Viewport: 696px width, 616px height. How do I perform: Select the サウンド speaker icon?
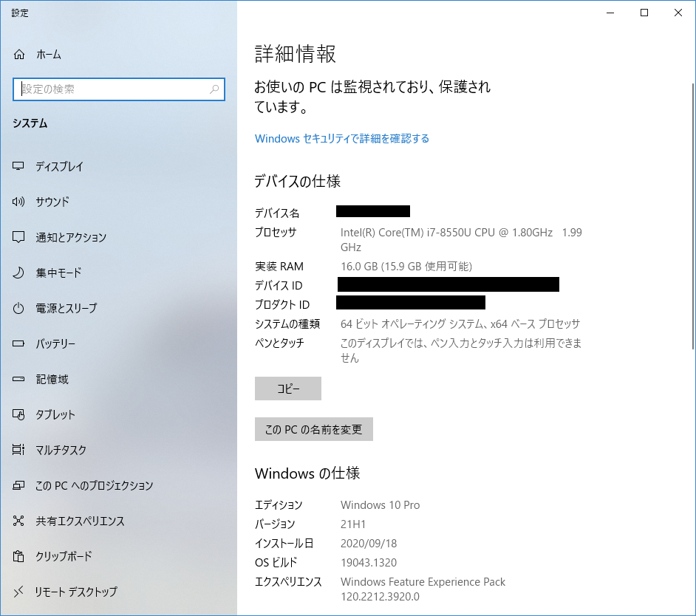click(19, 202)
